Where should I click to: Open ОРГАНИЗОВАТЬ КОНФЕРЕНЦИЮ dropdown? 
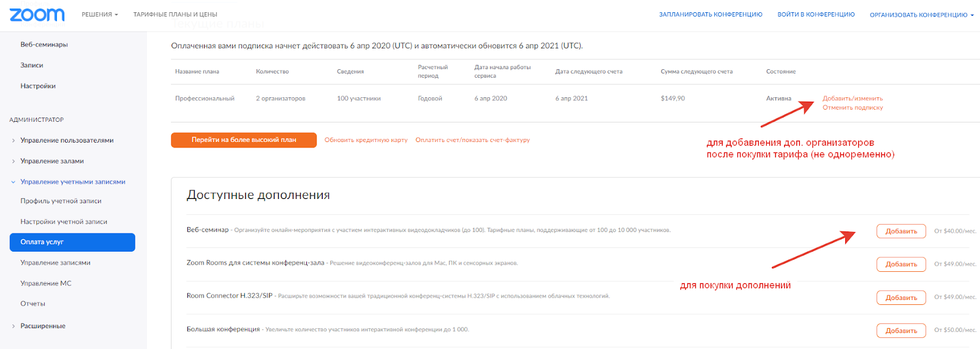[x=922, y=15]
